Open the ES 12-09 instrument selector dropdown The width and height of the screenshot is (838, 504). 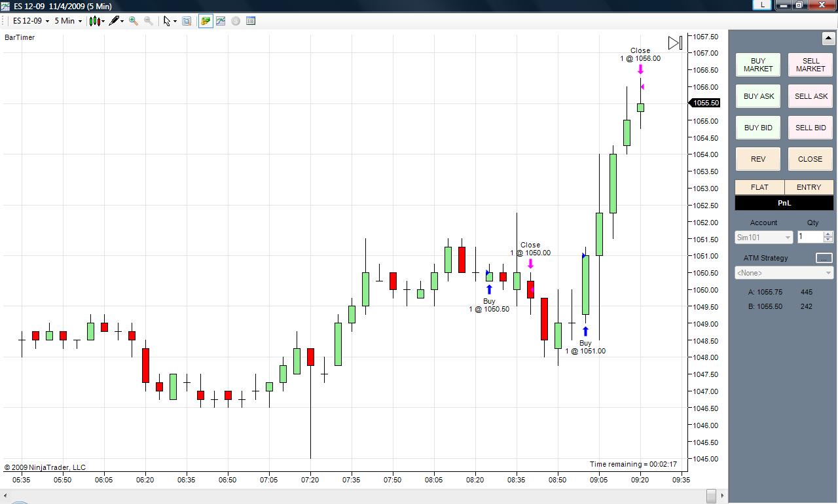click(x=31, y=21)
